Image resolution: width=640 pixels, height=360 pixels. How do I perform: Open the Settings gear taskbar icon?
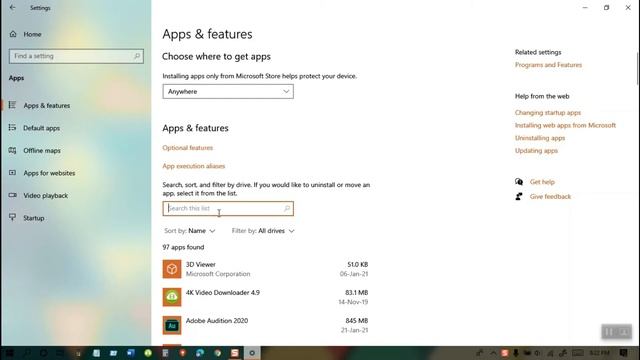tap(252, 353)
